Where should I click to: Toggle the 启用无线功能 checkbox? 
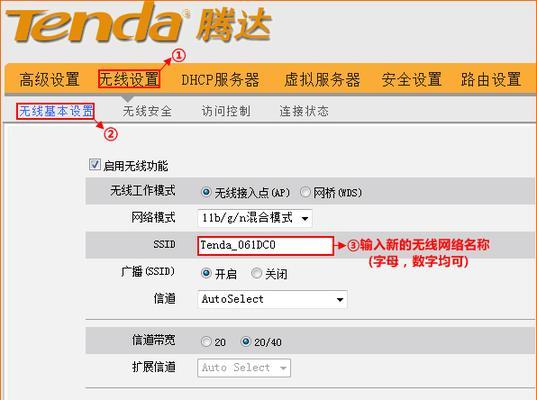click(95, 164)
